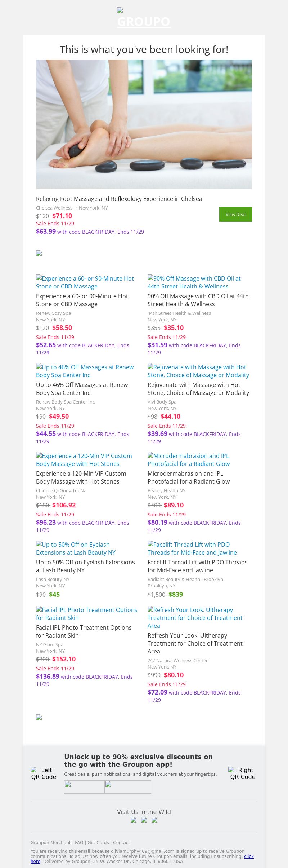The width and height of the screenshot is (288, 868).
Task: Click the leftmost social icon under Visit Us
Action: point(134,820)
